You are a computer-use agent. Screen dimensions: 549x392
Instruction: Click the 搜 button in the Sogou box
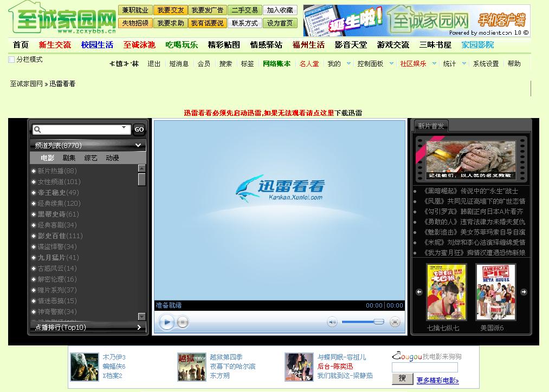click(402, 378)
